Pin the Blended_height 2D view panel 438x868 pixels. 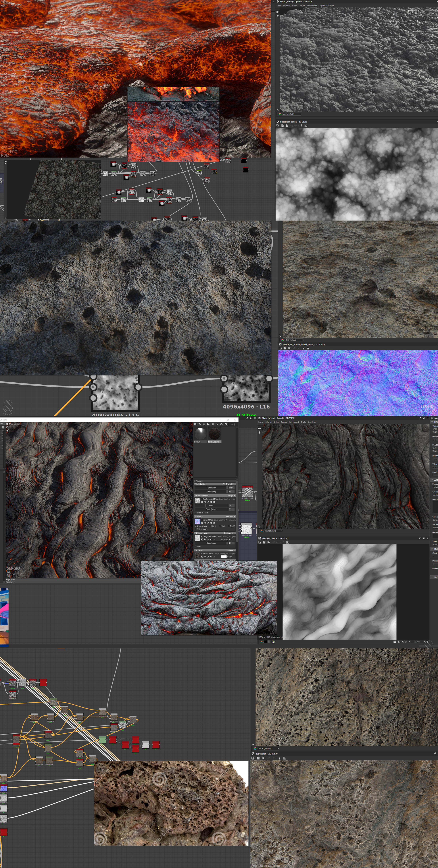(x=420, y=538)
